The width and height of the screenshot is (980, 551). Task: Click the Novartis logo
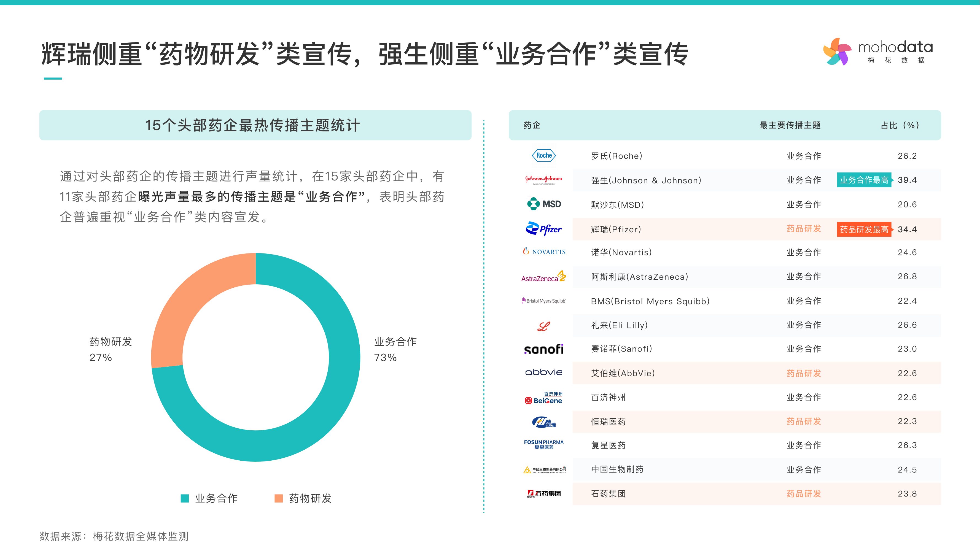coord(544,252)
